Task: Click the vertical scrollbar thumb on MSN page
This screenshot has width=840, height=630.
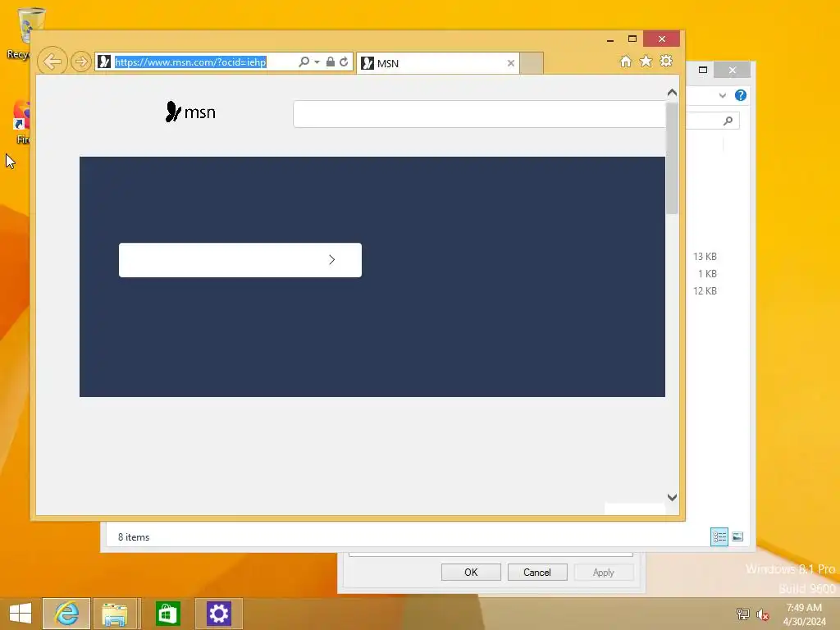Action: [672, 157]
